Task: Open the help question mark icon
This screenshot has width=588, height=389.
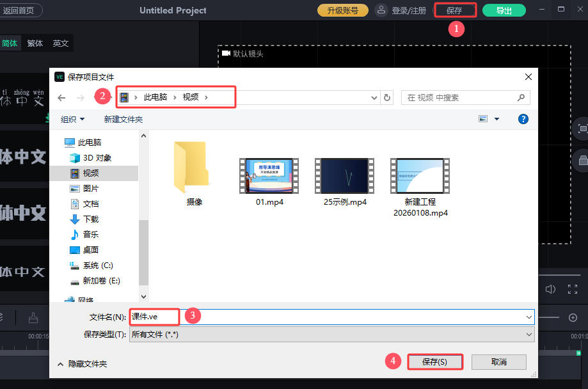Action: (523, 119)
